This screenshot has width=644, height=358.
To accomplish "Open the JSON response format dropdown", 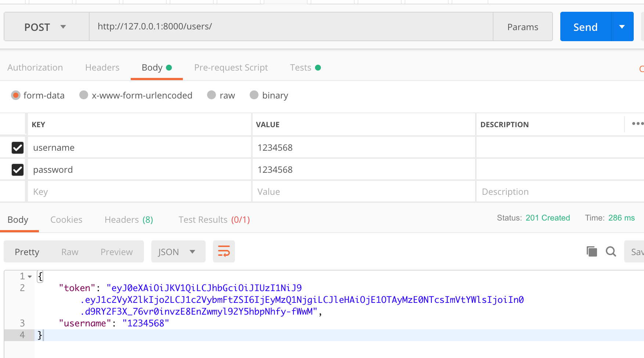I will 178,251.
